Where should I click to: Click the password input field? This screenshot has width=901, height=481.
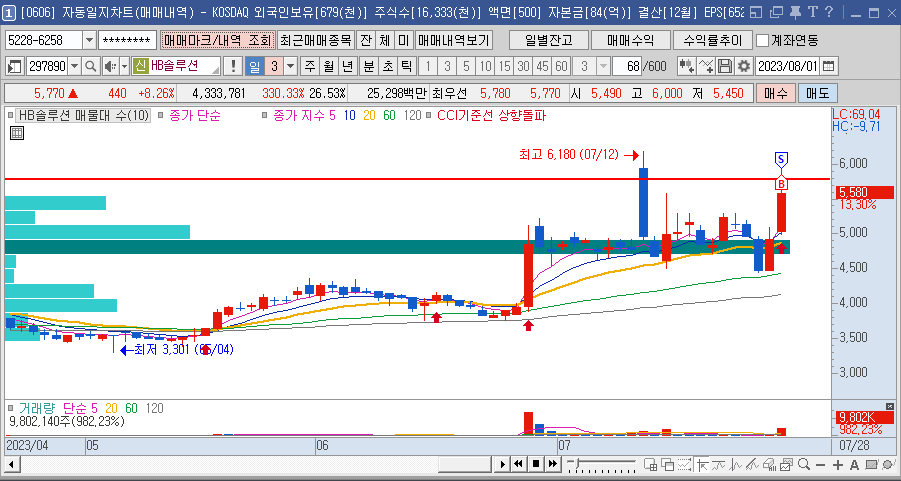127,40
